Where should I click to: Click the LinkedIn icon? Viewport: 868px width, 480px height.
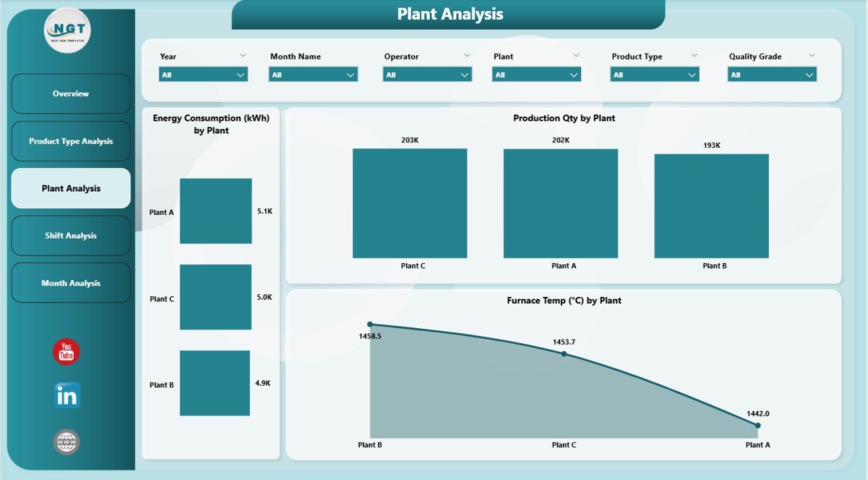(x=65, y=396)
